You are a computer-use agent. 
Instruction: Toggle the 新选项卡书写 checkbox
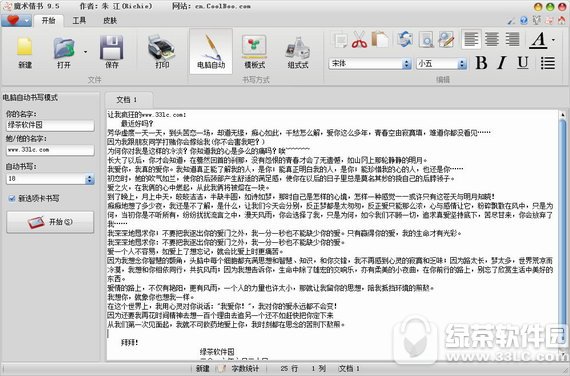point(12,199)
